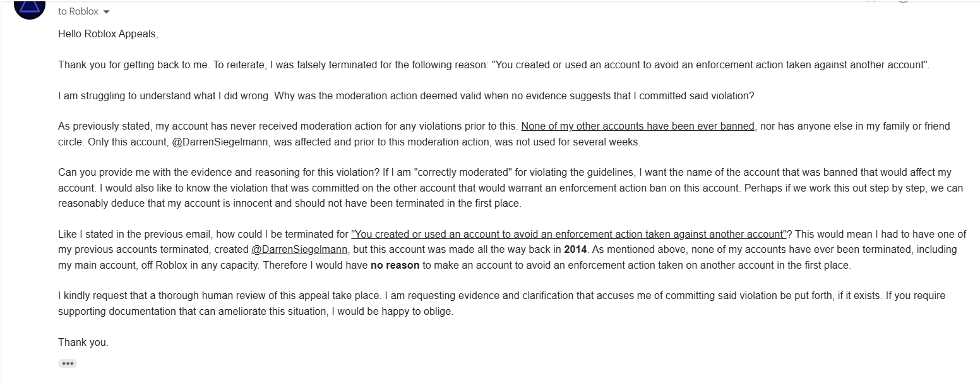Expand recipient details arrow beside 'to Roblox'

pos(106,12)
